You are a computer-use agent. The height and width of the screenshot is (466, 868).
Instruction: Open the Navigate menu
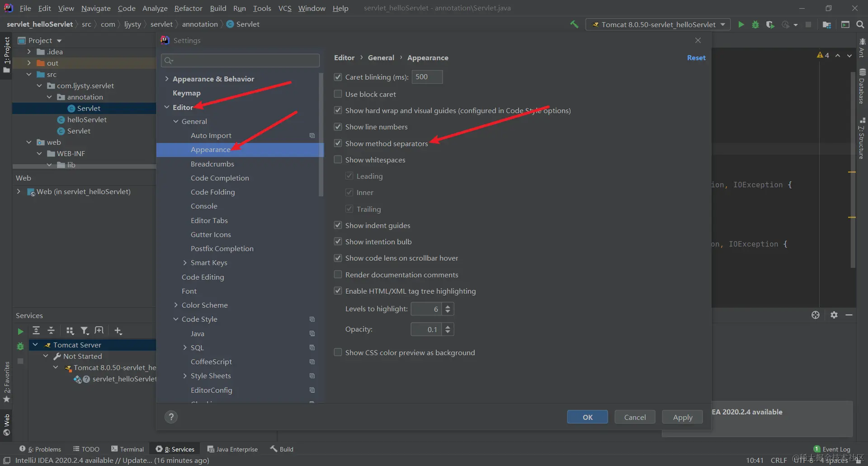click(x=96, y=8)
